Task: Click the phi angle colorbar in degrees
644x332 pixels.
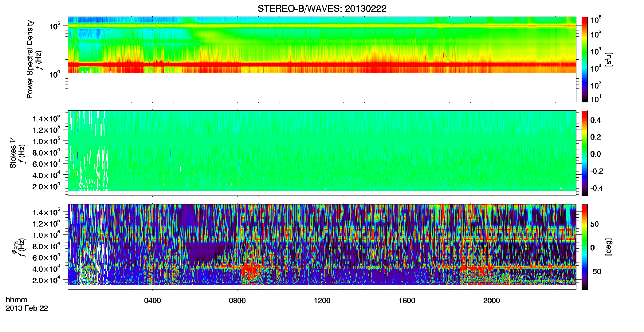Action: (x=585, y=247)
